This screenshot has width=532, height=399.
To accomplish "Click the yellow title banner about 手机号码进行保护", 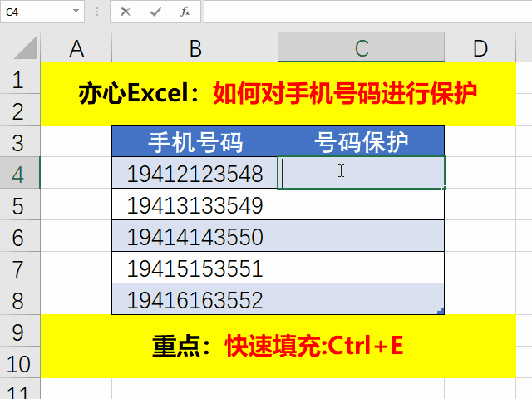I will click(278, 93).
